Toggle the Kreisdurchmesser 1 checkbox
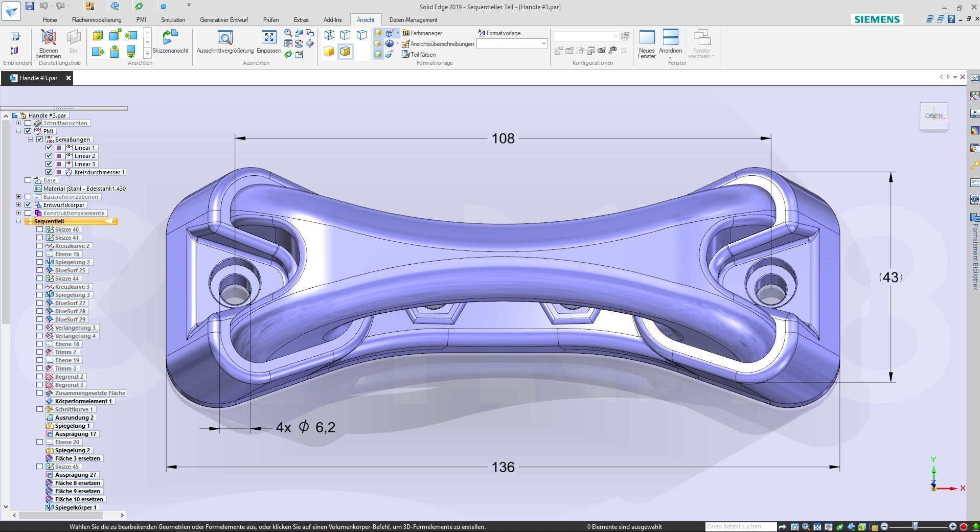The image size is (980, 532). (49, 172)
